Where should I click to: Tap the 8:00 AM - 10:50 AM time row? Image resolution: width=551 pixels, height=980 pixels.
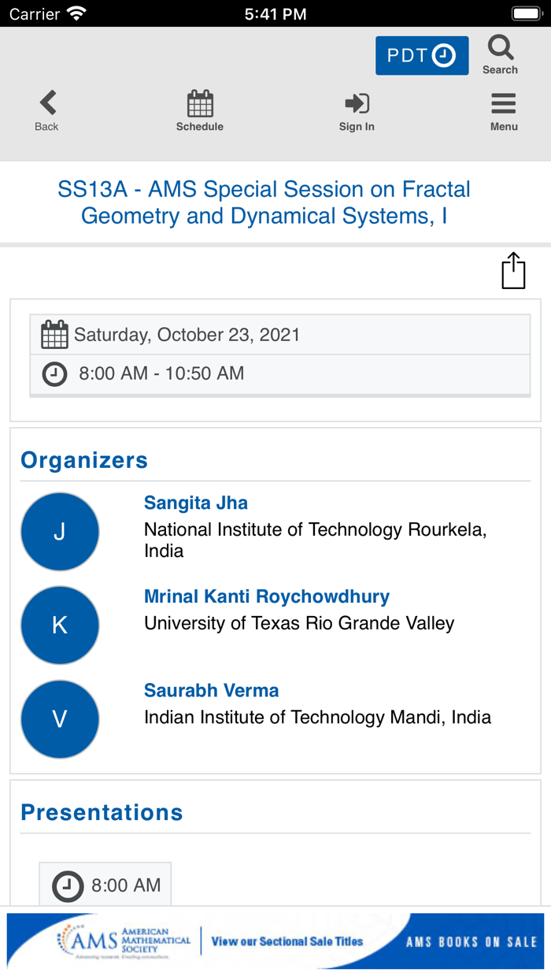tap(279, 373)
